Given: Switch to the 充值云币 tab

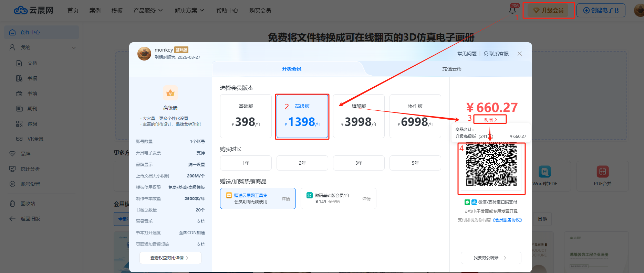Looking at the screenshot, I should pyautogui.click(x=451, y=69).
